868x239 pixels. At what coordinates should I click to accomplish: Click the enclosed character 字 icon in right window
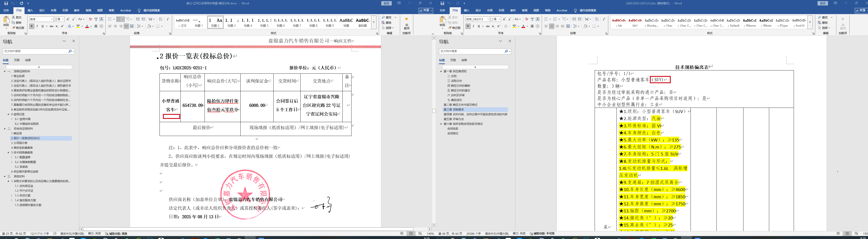tap(537, 26)
